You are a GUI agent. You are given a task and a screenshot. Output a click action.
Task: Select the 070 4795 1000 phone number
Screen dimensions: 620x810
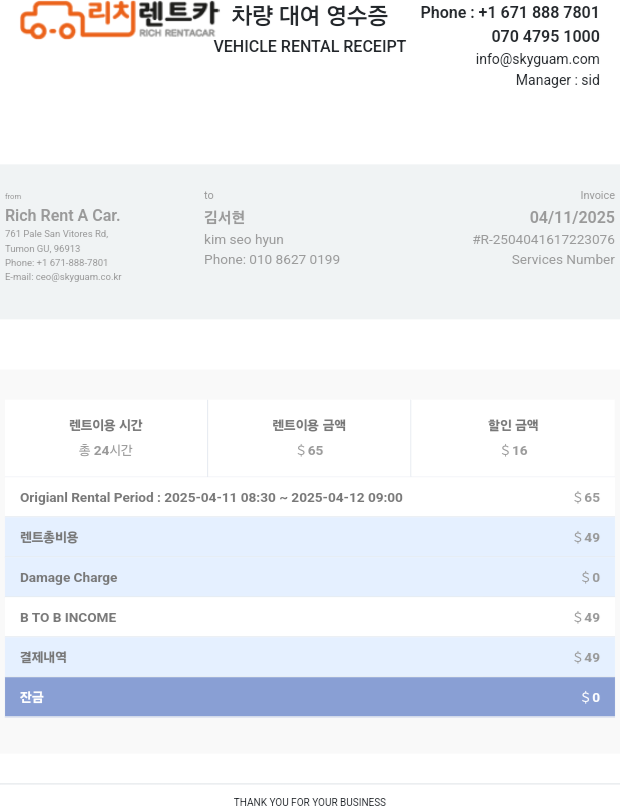coord(545,36)
